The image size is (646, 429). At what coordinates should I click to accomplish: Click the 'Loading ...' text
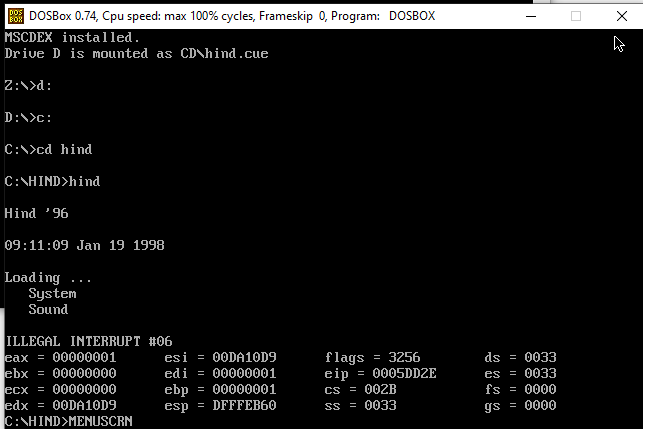click(x=48, y=277)
